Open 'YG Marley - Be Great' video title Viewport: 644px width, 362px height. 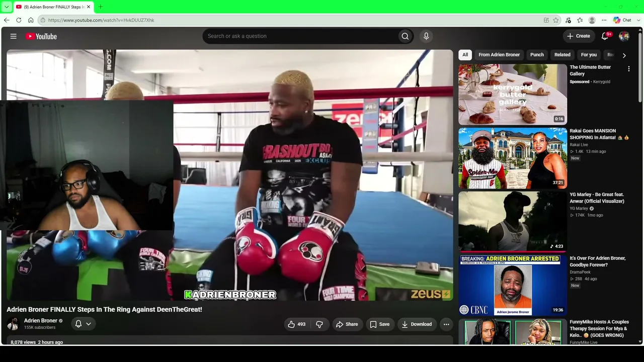[x=597, y=198]
